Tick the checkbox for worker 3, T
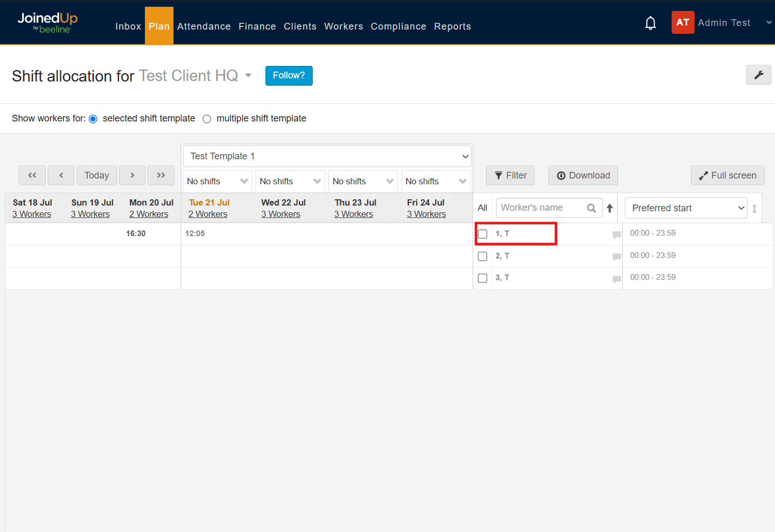The width and height of the screenshot is (775, 532). 483,278
